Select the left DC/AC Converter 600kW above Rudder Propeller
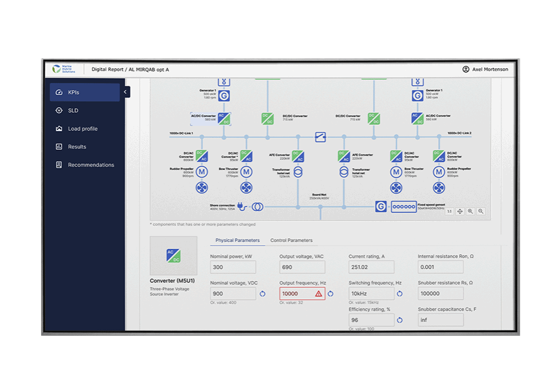Viewport: 560px width, 392px height. 202,156
